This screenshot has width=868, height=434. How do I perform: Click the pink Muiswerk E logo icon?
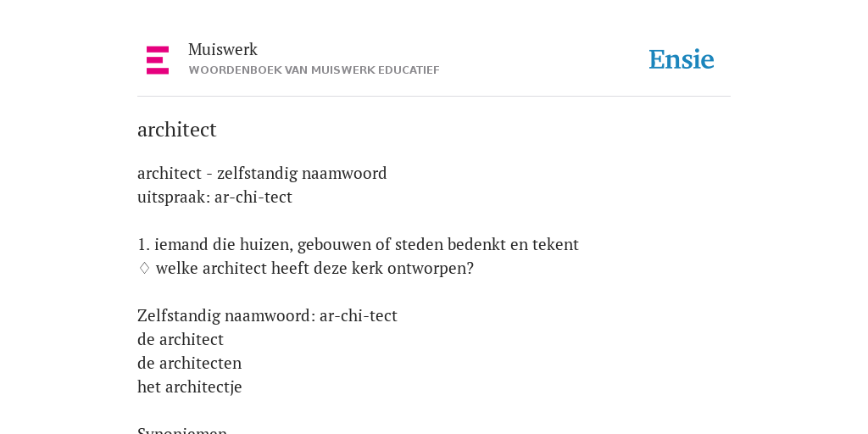pyautogui.click(x=158, y=60)
